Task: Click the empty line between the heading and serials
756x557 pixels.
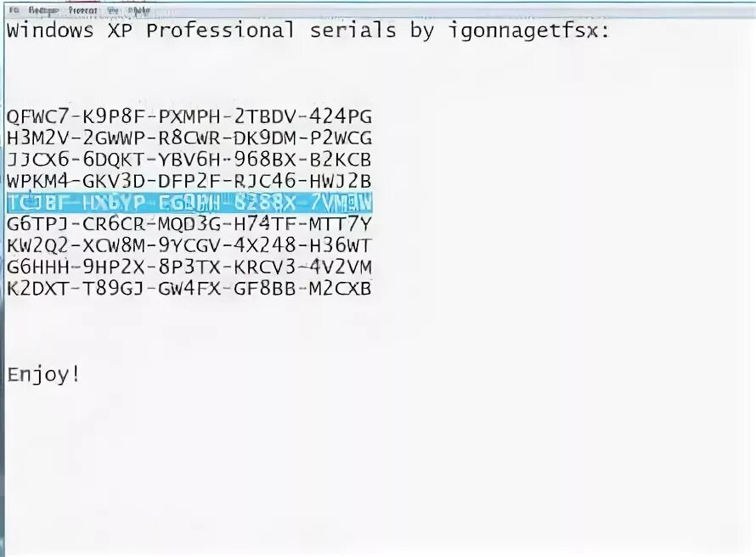Action: (376, 73)
